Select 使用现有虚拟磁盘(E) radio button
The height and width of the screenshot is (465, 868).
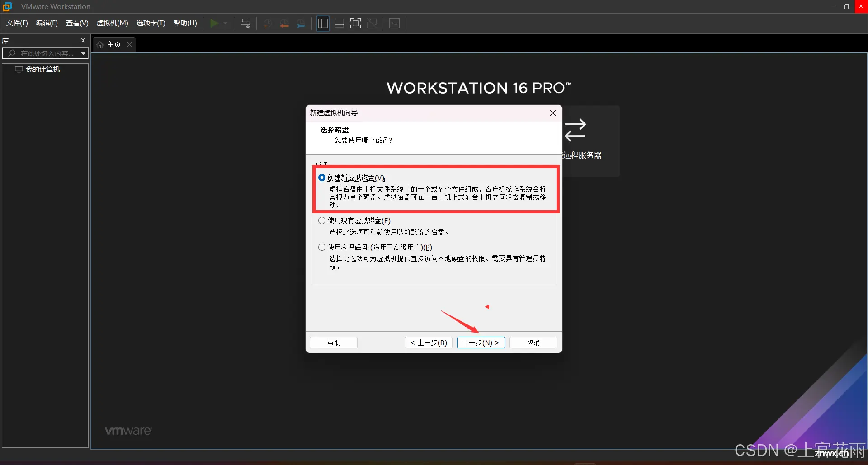click(322, 221)
